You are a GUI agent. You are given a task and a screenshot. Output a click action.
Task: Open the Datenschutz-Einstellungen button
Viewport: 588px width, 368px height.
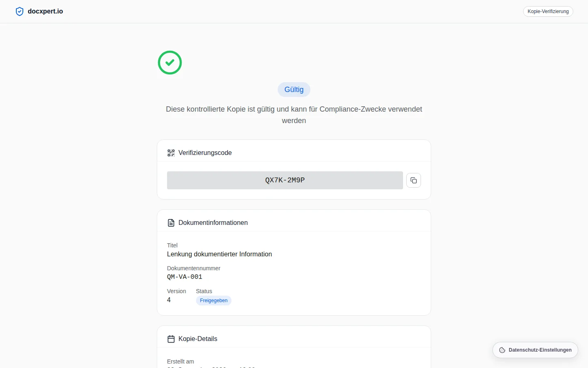(x=535, y=350)
